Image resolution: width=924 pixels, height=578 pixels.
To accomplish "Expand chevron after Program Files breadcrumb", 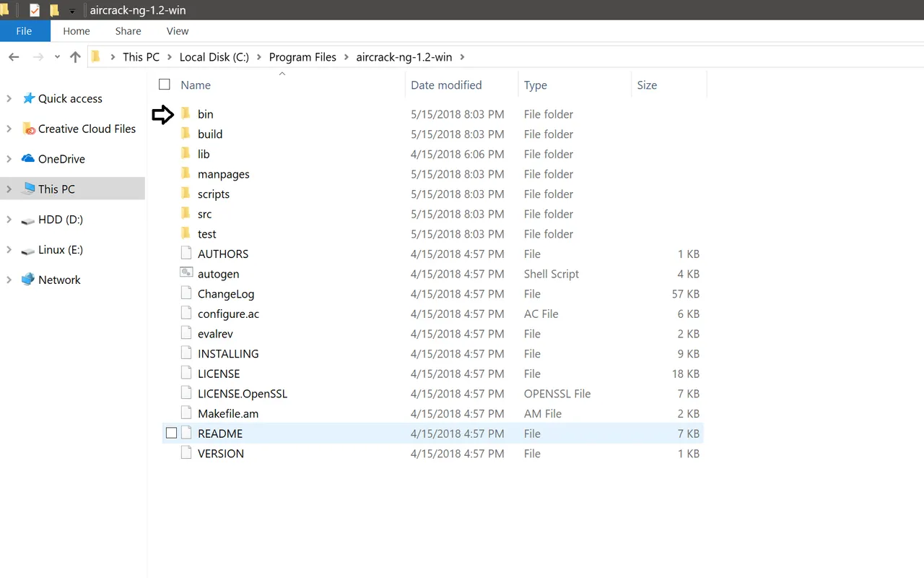I will (346, 57).
